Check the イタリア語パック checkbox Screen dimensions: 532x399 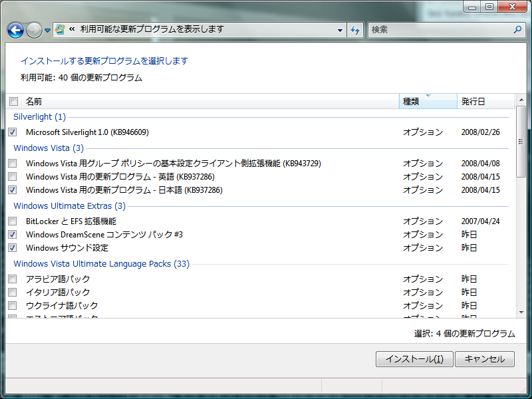[13, 292]
